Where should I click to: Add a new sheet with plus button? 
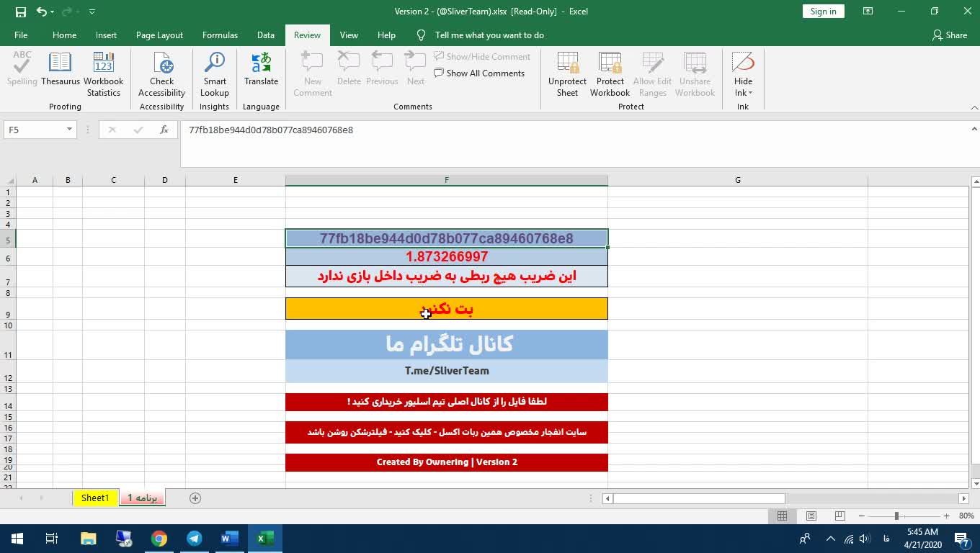click(195, 498)
